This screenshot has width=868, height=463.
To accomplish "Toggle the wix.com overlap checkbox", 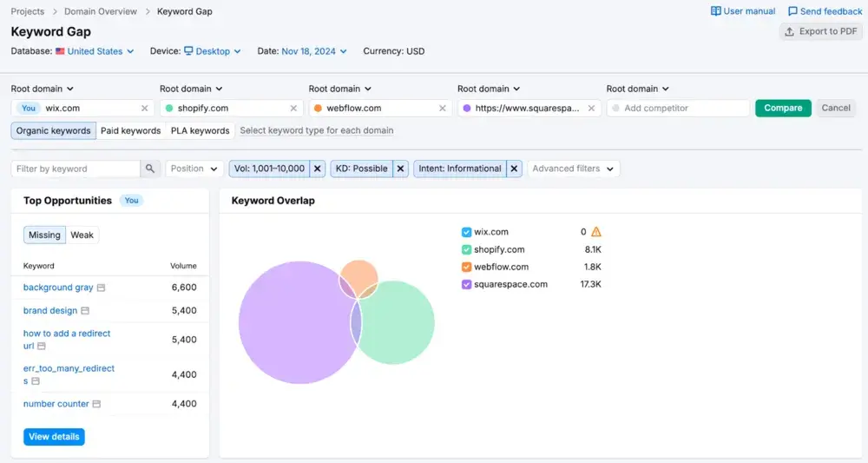I will [466, 232].
